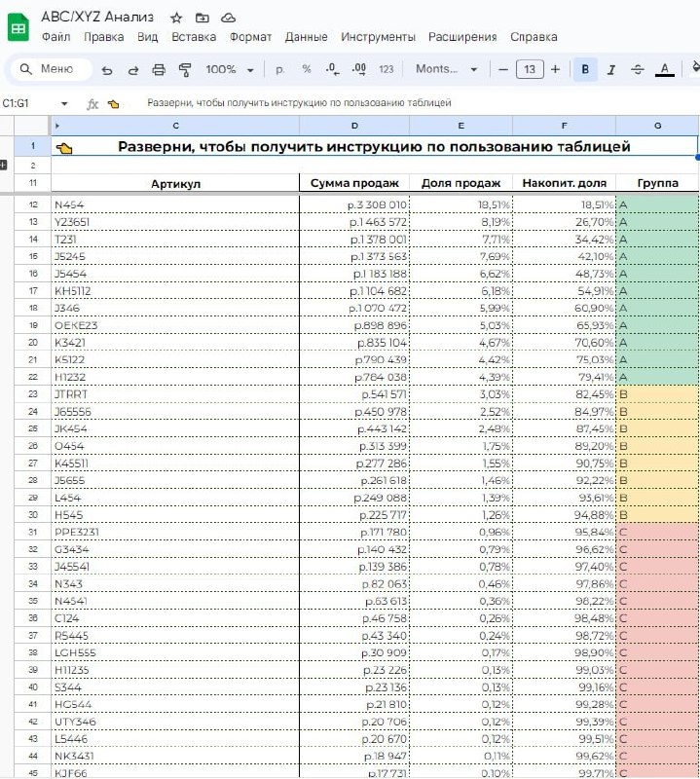
Task: Open the 100% zoom dropdown
Action: pyautogui.click(x=230, y=69)
